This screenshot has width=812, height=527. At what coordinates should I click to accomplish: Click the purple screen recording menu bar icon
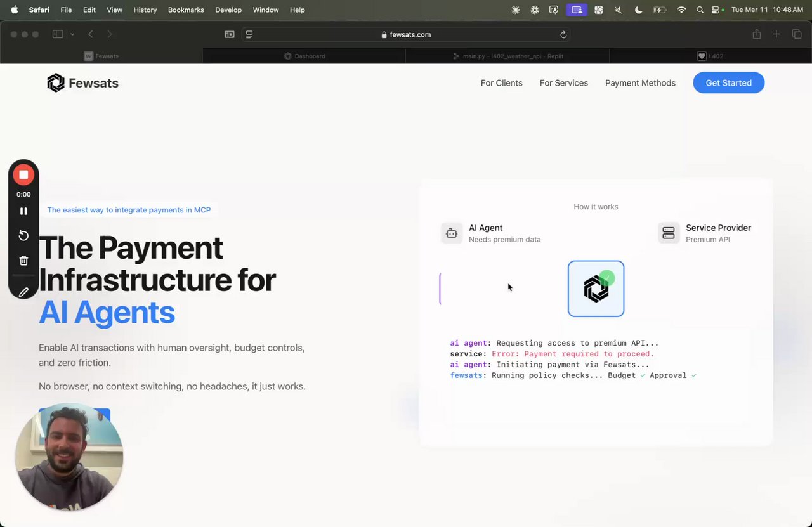tap(577, 10)
